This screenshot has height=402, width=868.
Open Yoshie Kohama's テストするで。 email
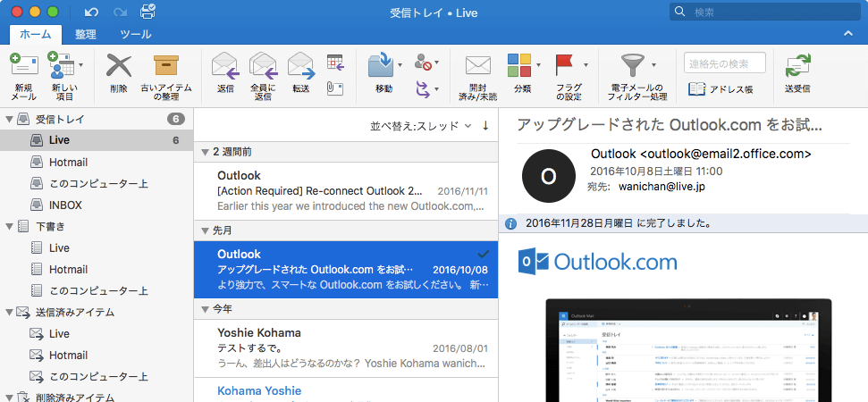click(346, 348)
